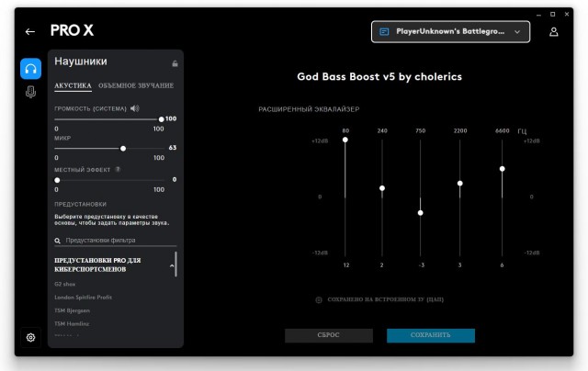This screenshot has width=588, height=371.
Task: Switch to the ОБЪЕМНОЕ ЗВУЧАНИЕ tab
Action: [136, 85]
